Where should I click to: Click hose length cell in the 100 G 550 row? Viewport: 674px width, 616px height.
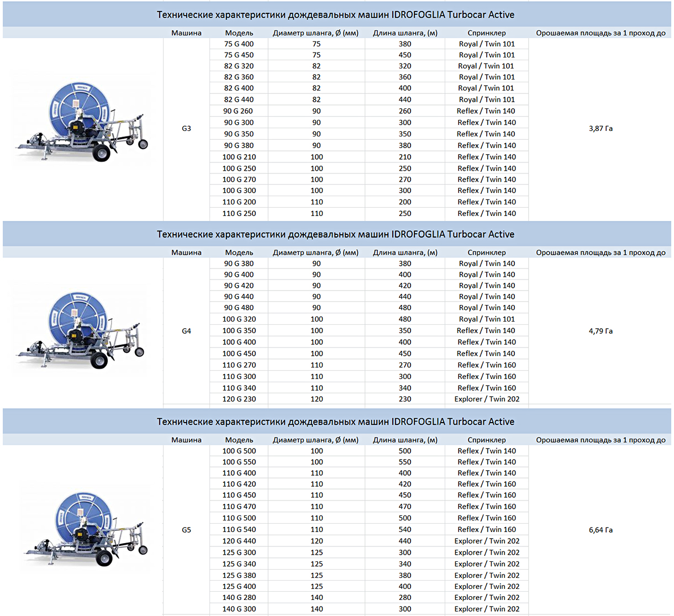coord(405,462)
